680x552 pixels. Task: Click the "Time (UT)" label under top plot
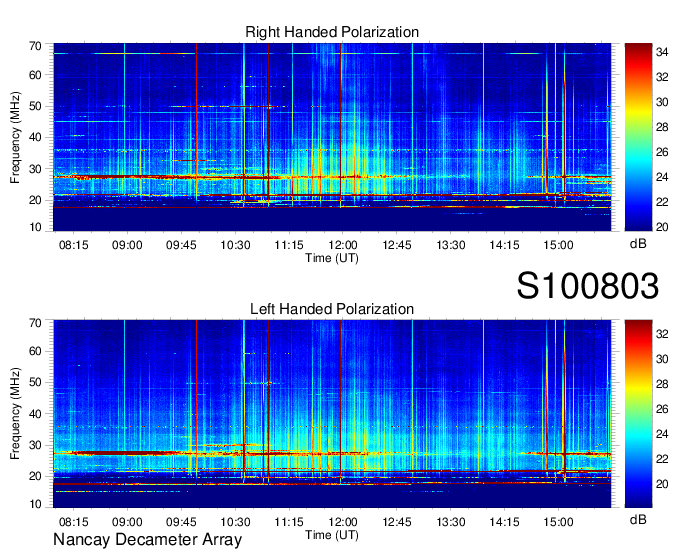[x=332, y=258]
